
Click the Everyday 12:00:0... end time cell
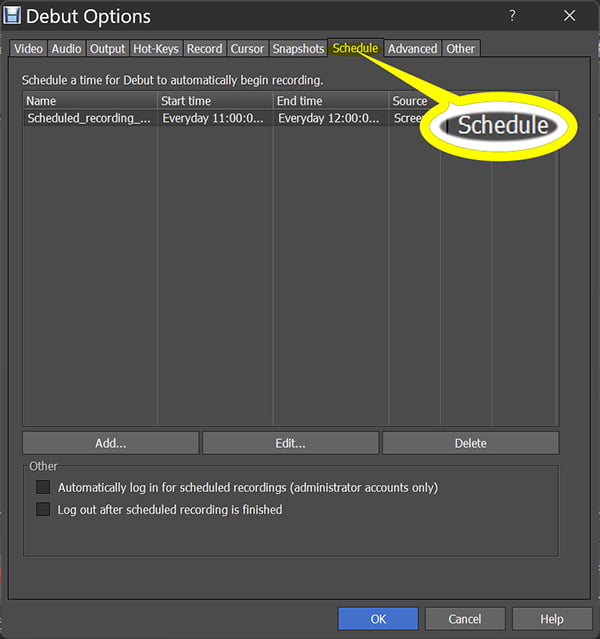pos(329,118)
